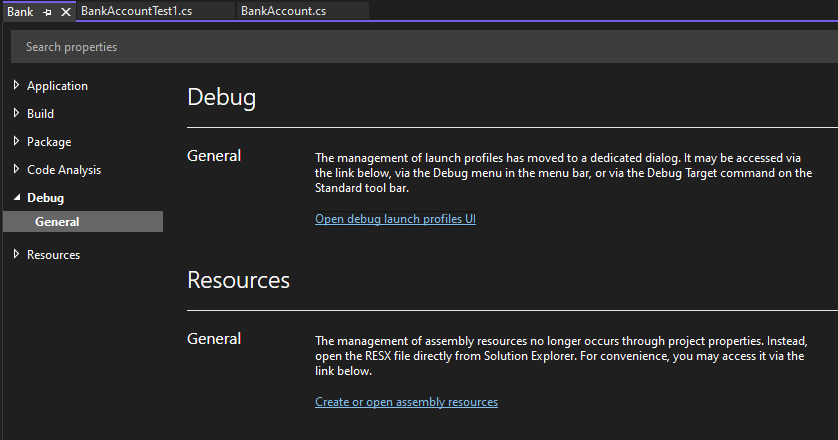Click the pin icon on Bank tab
Screen dimensions: 838x440
click(x=47, y=12)
